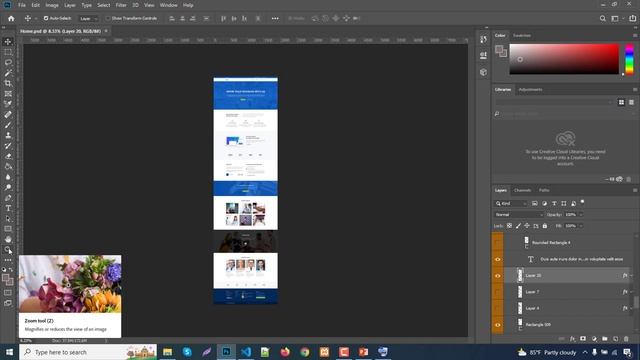Hide Layer 20 visibility eye

[498, 276]
